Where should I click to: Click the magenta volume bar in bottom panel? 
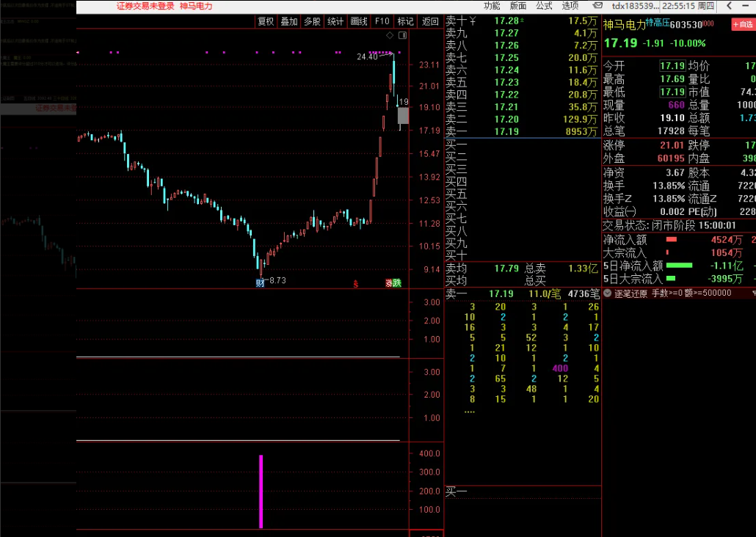(261, 491)
